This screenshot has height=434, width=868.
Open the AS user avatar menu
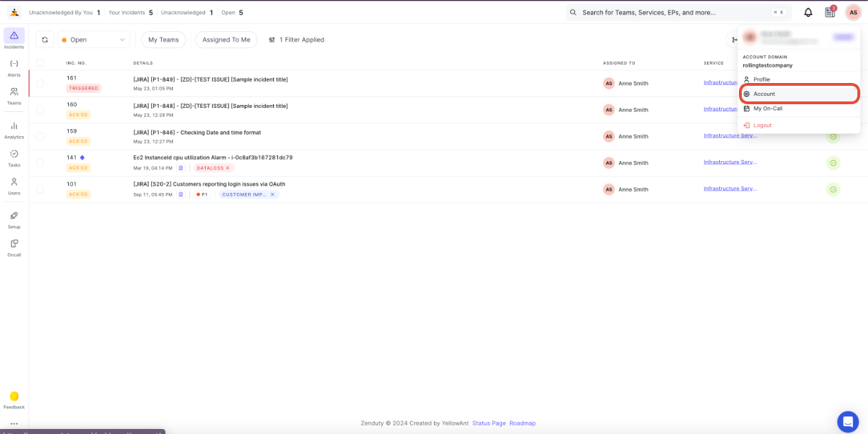(853, 12)
